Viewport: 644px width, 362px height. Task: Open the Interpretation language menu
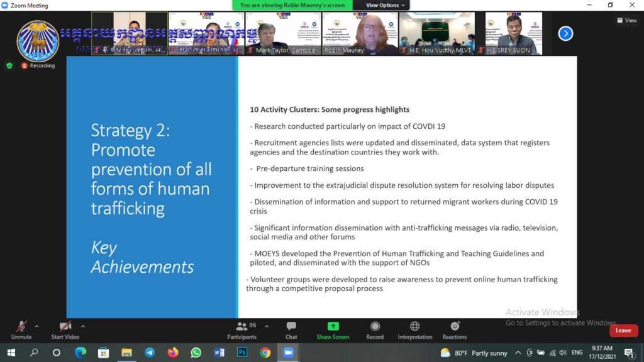click(x=415, y=331)
